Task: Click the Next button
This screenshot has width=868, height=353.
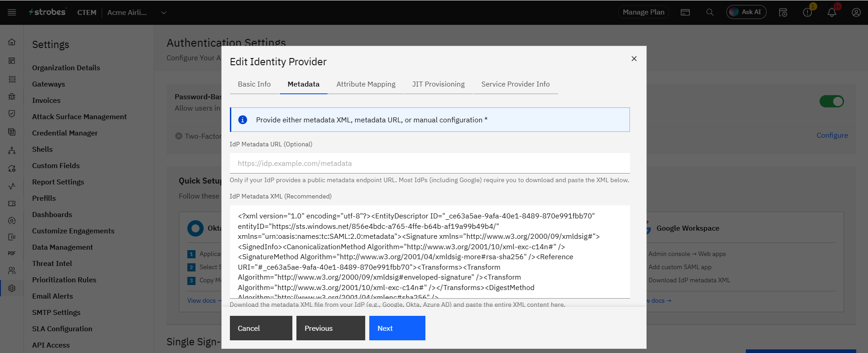Action: pyautogui.click(x=397, y=328)
